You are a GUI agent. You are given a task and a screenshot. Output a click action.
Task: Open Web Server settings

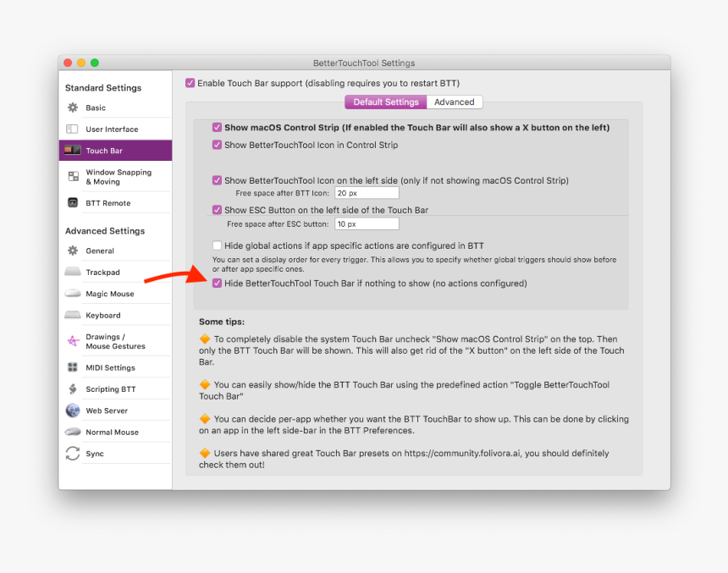[115, 410]
